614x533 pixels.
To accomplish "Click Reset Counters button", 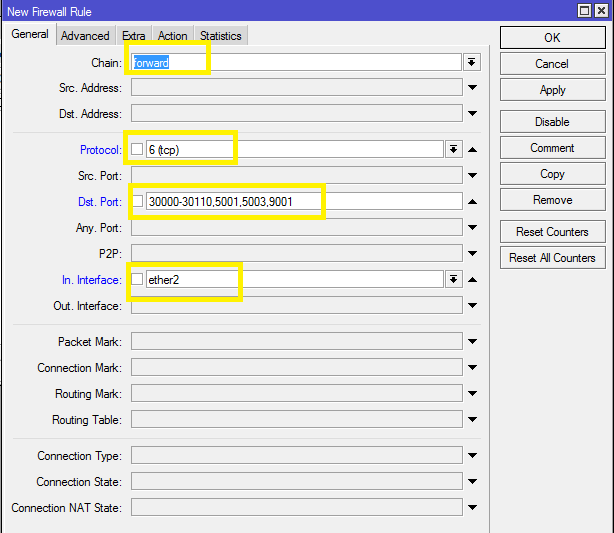I will [x=553, y=232].
